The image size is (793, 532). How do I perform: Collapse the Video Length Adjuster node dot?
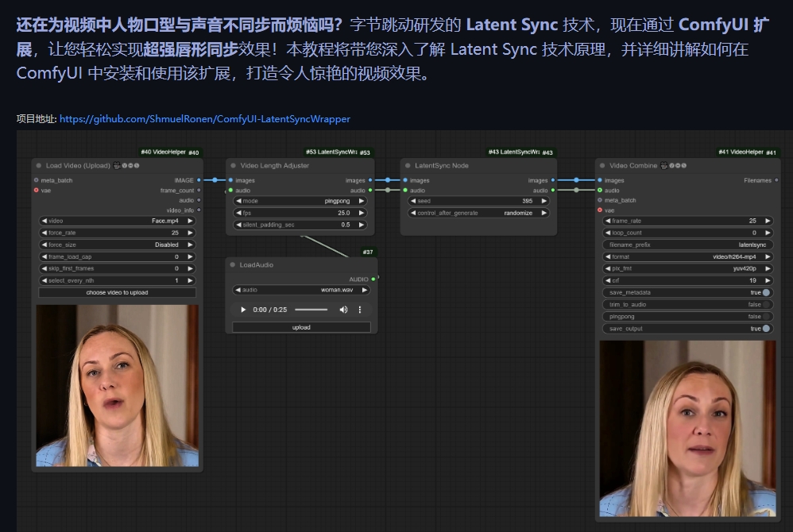pos(233,165)
